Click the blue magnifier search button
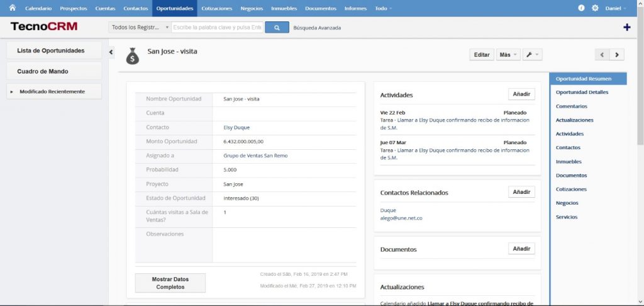The image size is (644, 306). click(277, 27)
